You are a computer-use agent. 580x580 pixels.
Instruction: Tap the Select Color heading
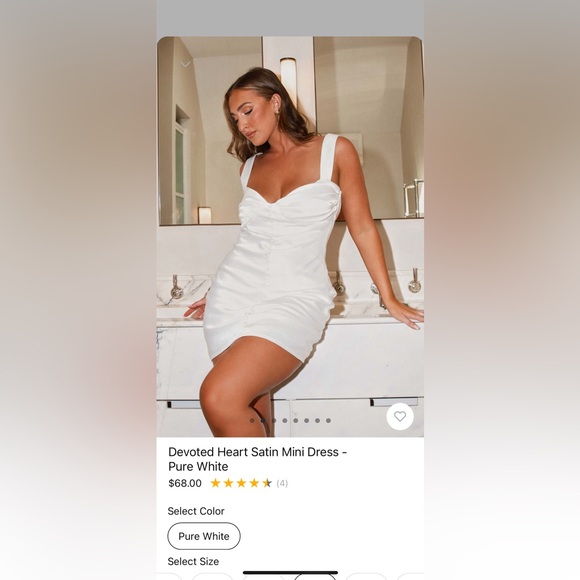(x=196, y=511)
